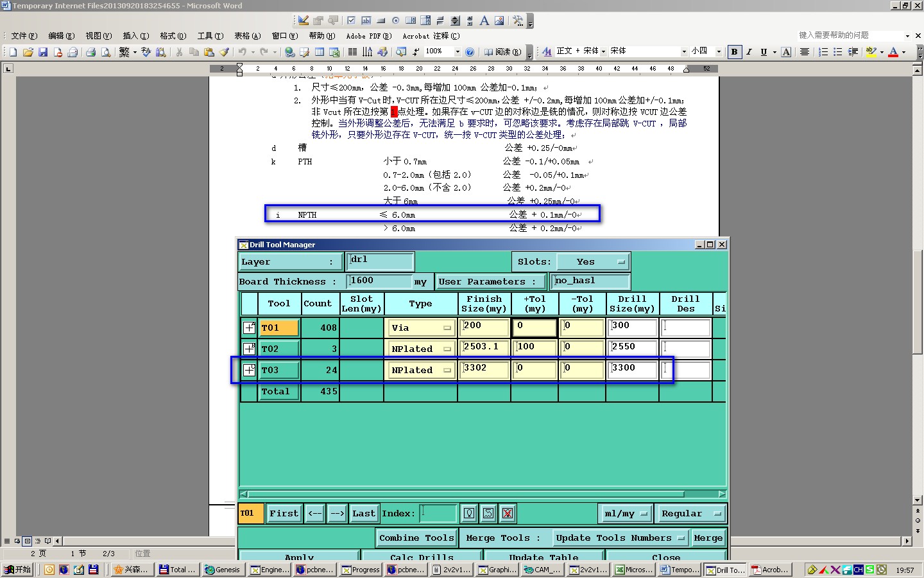The height and width of the screenshot is (578, 924).
Task: Open the 插入(I) menu
Action: 135,36
